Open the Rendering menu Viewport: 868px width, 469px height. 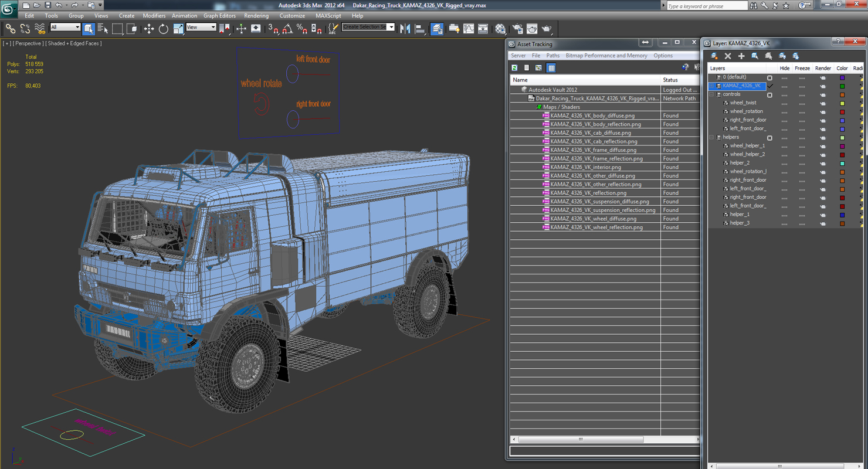pyautogui.click(x=256, y=16)
